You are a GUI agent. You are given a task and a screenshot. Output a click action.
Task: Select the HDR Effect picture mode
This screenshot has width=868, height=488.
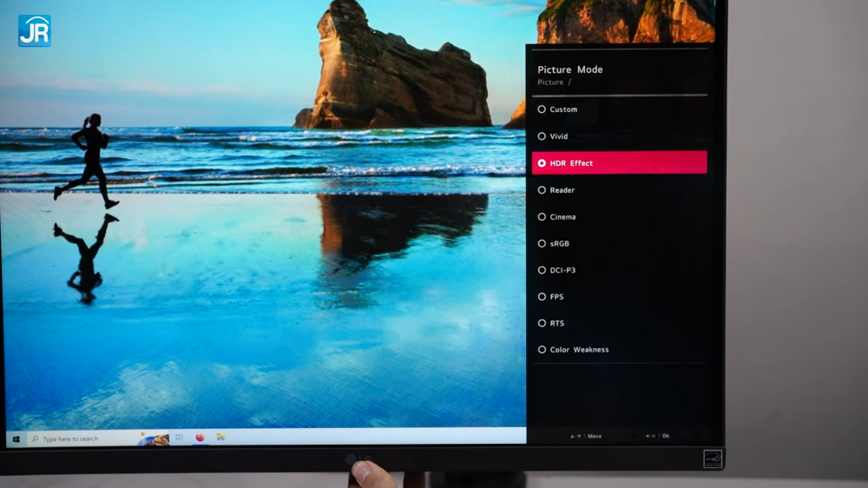tap(619, 163)
